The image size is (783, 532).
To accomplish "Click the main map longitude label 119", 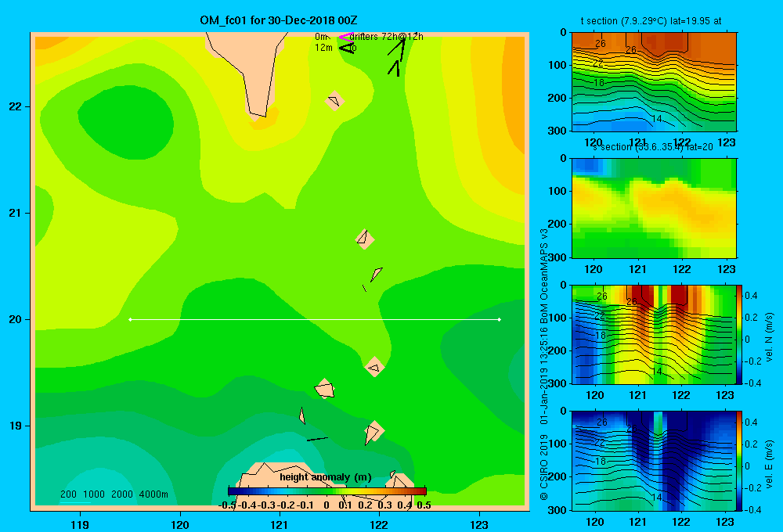I will (81, 524).
